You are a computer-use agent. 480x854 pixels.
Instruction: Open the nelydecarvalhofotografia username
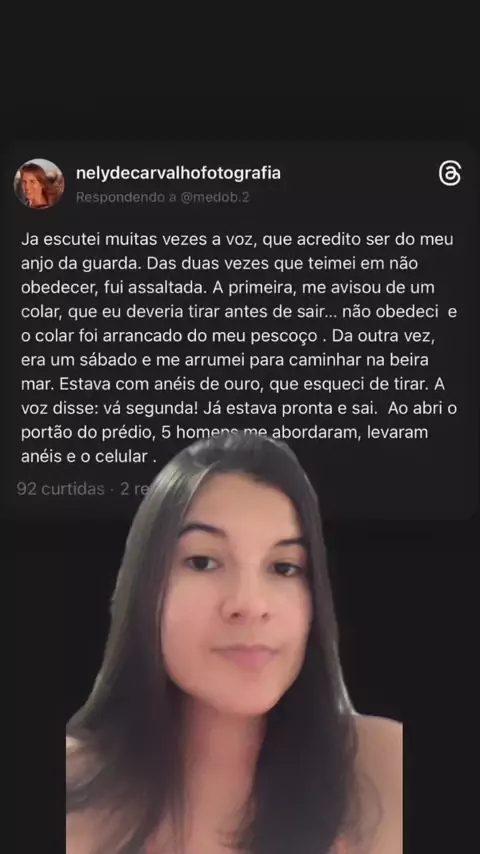pyautogui.click(x=178, y=173)
